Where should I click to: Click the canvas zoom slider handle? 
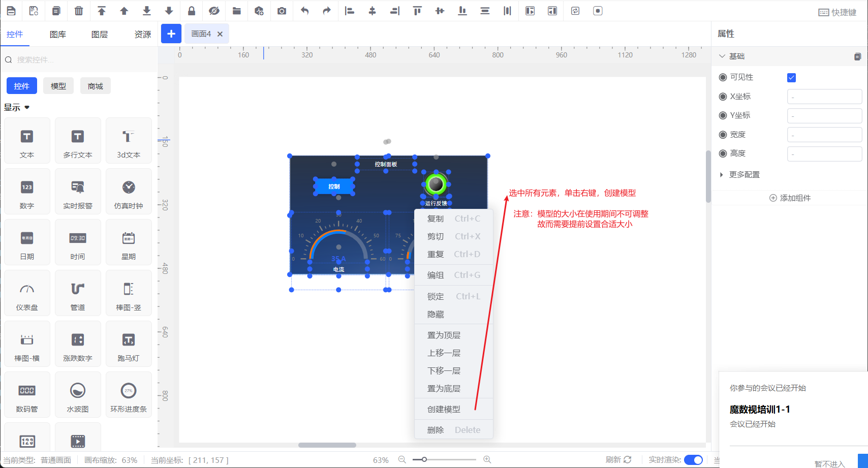424,460
